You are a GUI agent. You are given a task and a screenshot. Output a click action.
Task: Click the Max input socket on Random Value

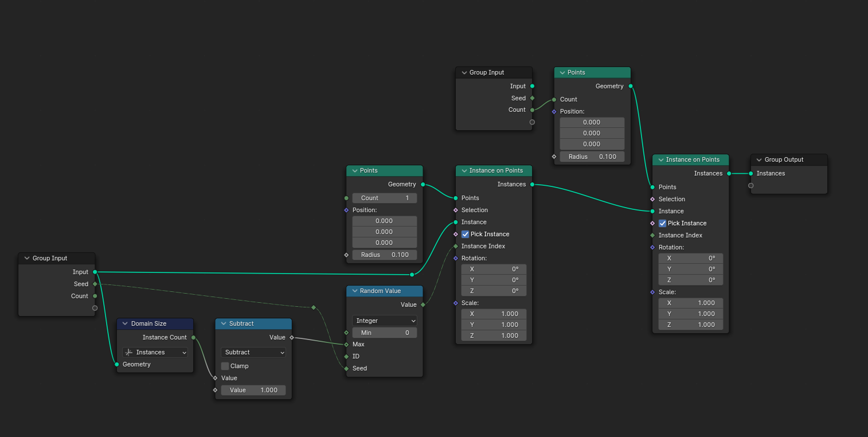[x=346, y=344]
